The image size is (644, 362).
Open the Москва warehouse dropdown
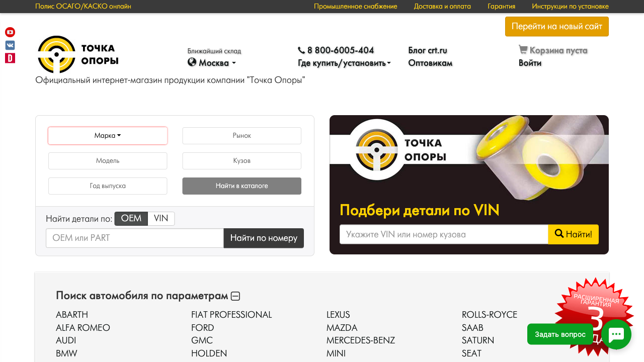coord(212,63)
